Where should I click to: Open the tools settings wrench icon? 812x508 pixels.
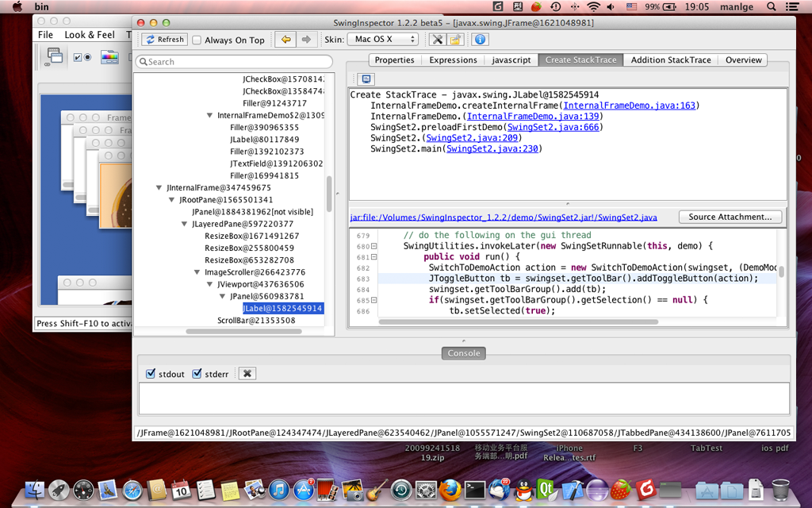[437, 40]
